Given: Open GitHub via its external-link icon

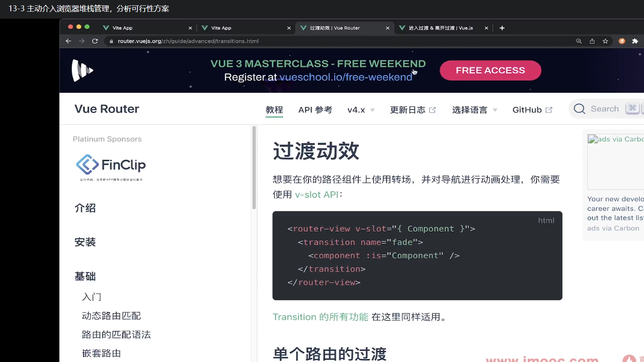Looking at the screenshot, I should 549,110.
